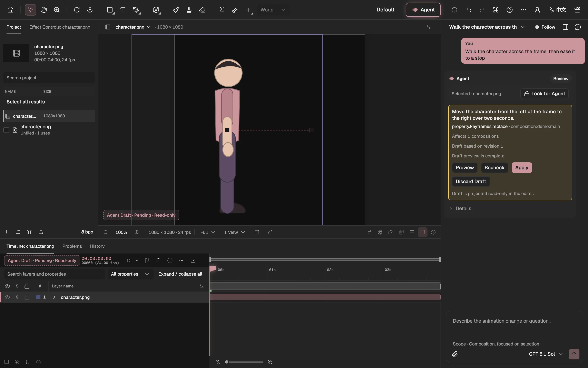The image size is (588, 368).
Task: Check the box beside character.png Unfiled asset
Action: tap(6, 130)
